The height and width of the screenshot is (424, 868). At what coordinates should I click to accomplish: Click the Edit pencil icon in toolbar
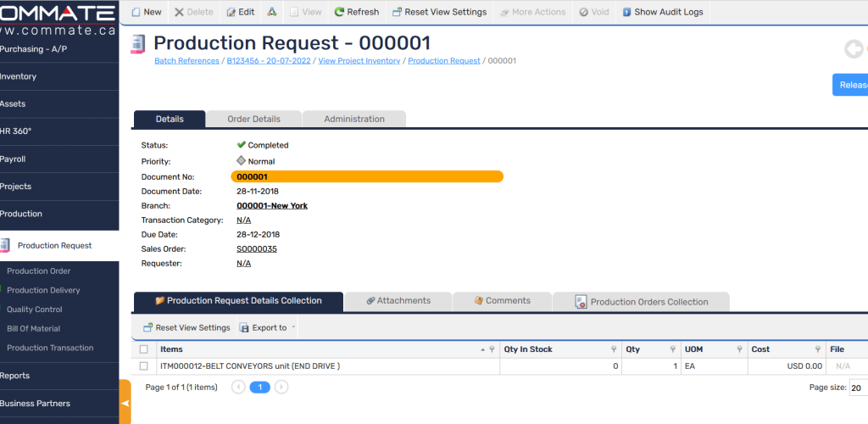pyautogui.click(x=232, y=12)
